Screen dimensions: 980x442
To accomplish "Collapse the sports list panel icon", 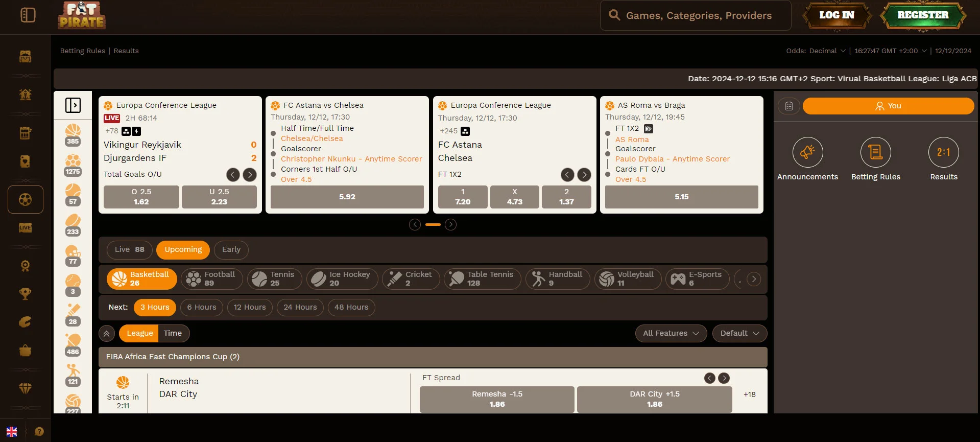I will [x=73, y=105].
